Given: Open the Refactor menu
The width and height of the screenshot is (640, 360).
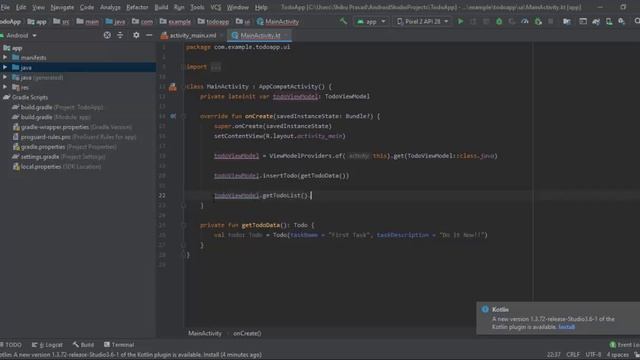Looking at the screenshot, I should pos(137,7).
